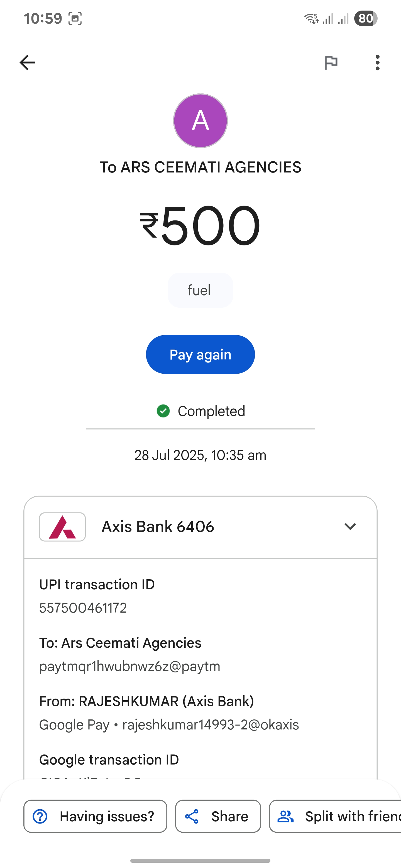The height and width of the screenshot is (868, 401).
Task: Click the Having issues? button
Action: pos(96,816)
